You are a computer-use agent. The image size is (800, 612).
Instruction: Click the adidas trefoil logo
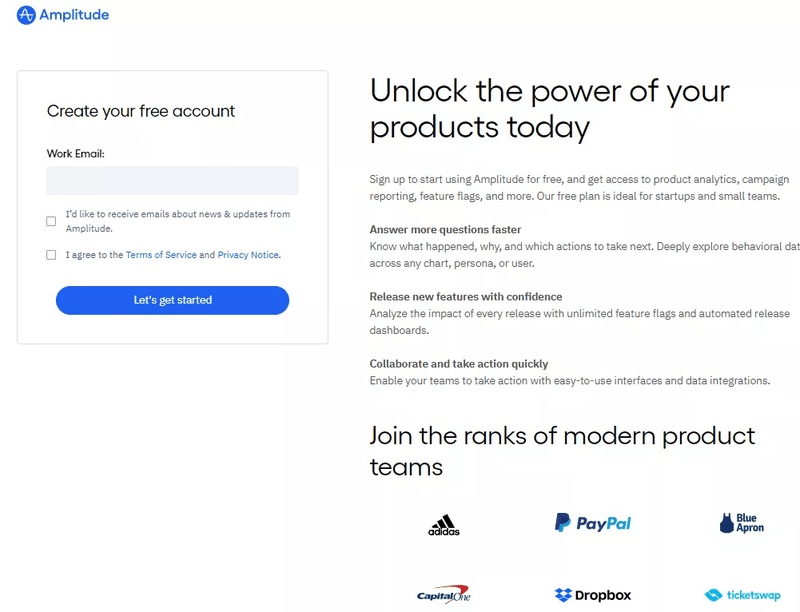tap(443, 521)
